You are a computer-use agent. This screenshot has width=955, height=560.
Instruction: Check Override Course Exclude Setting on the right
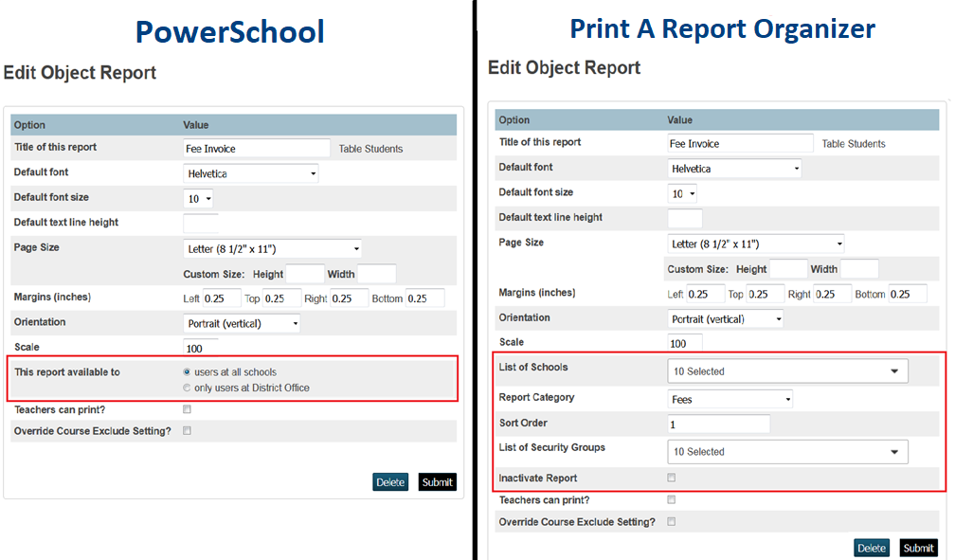(671, 521)
